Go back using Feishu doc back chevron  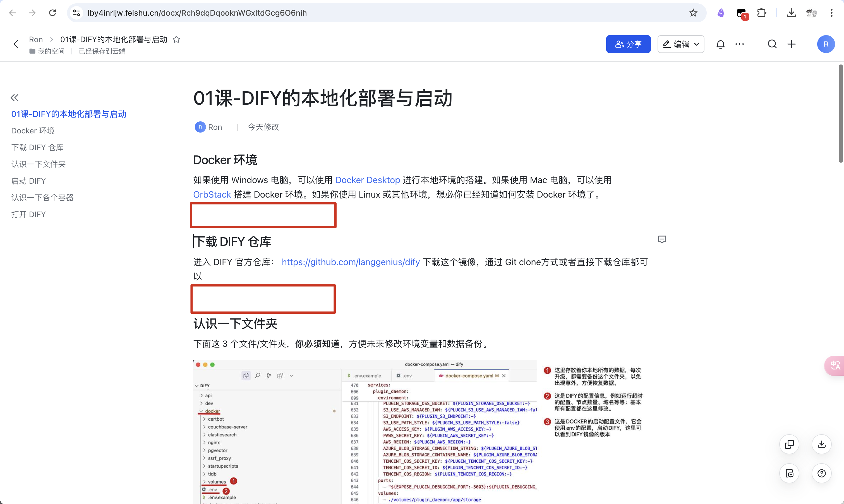click(16, 44)
